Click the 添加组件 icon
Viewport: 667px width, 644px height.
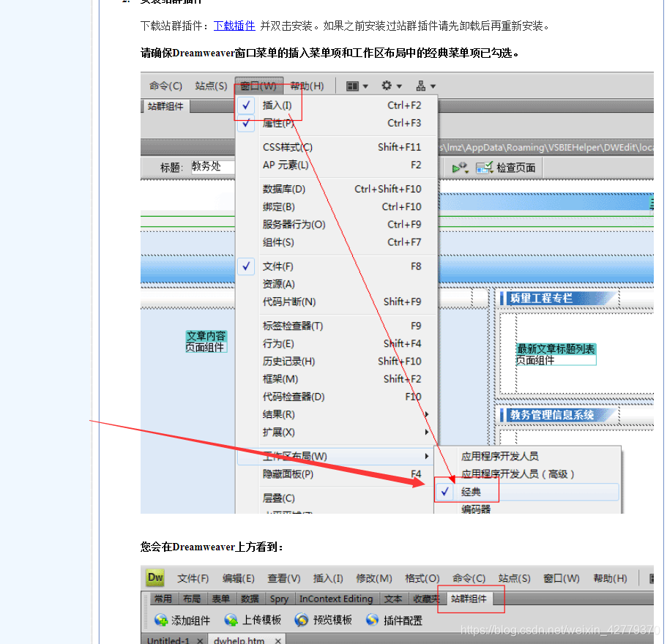click(161, 620)
